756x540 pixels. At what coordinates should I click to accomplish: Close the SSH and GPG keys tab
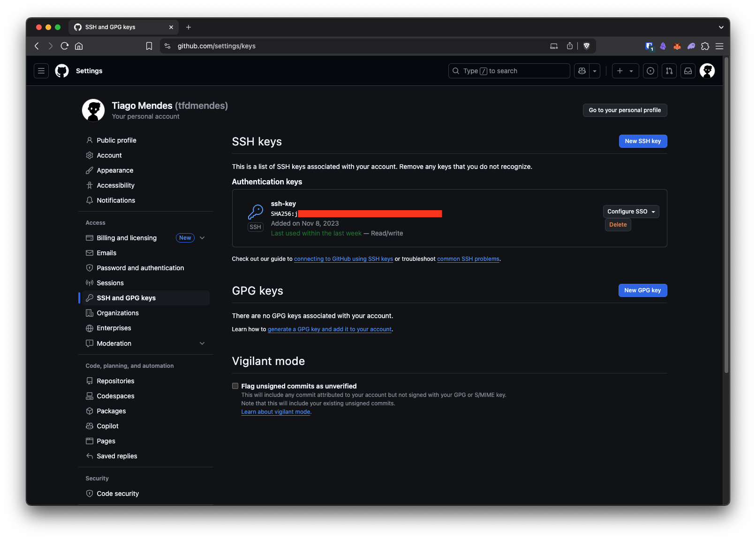(171, 27)
